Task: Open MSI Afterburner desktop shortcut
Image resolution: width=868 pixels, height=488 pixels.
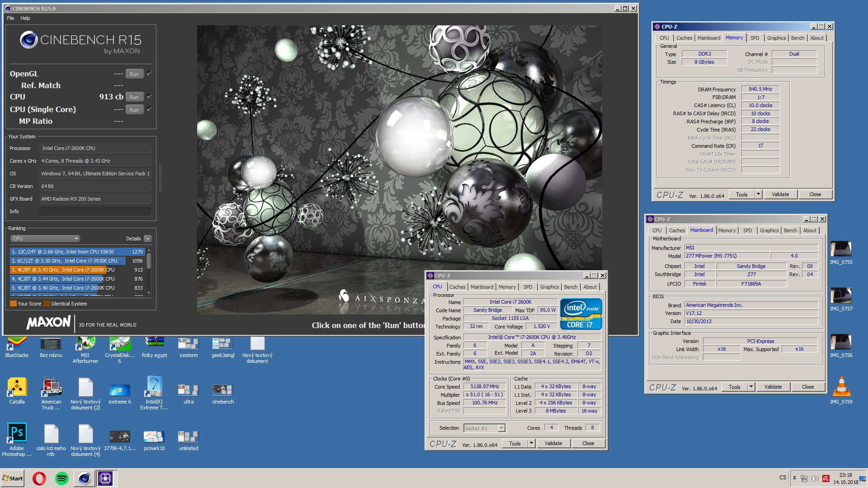Action: pos(85,350)
